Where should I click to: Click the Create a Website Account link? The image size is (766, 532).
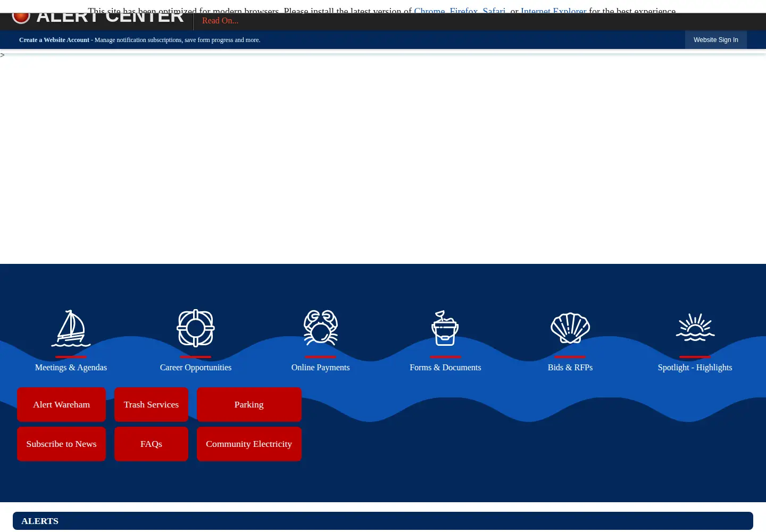click(x=54, y=40)
